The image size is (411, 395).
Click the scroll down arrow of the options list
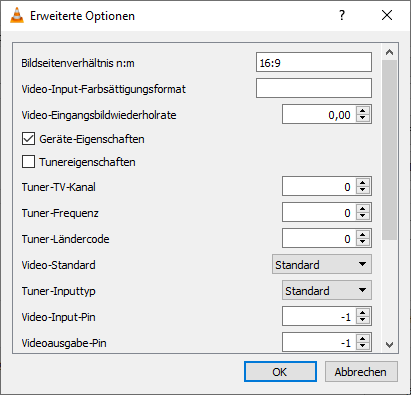pyautogui.click(x=389, y=344)
